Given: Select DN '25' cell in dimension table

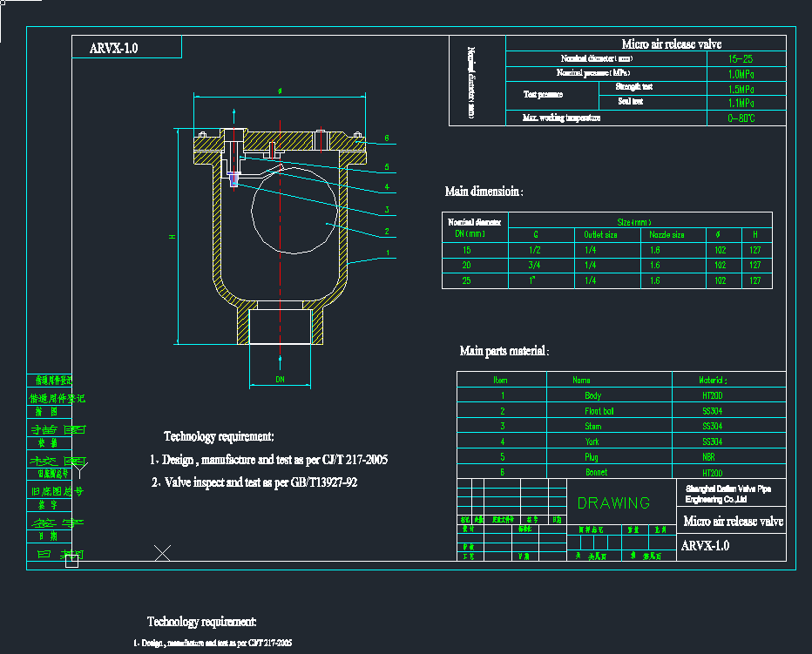Looking at the screenshot, I should pyautogui.click(x=467, y=280).
